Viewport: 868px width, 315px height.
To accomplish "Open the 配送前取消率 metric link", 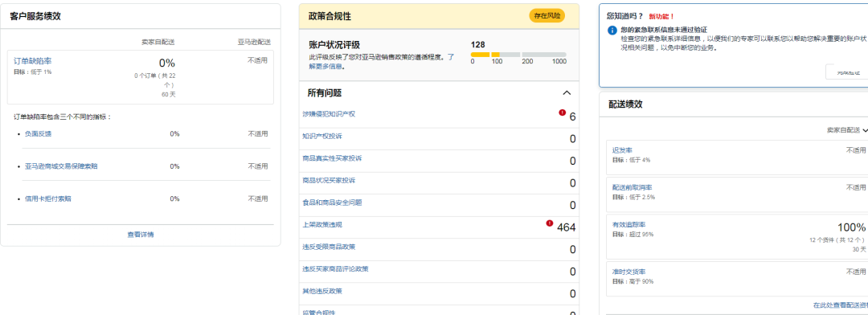I will (633, 188).
